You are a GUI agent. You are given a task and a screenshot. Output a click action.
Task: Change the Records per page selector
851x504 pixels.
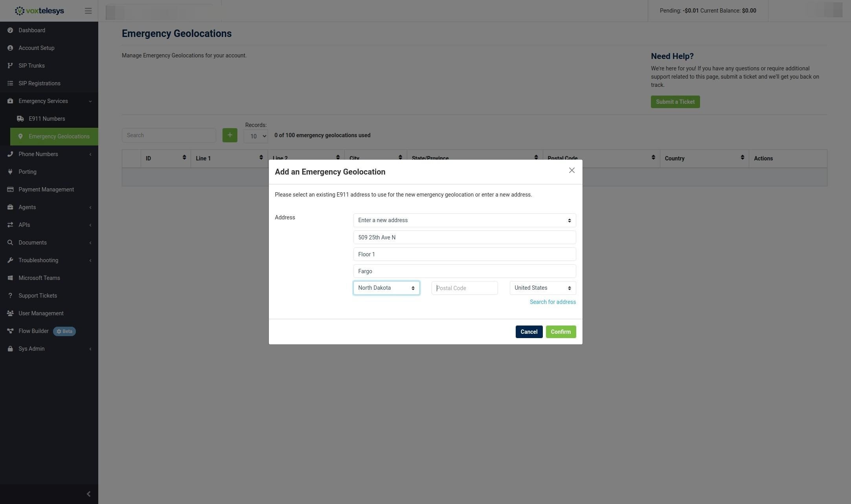tap(256, 136)
